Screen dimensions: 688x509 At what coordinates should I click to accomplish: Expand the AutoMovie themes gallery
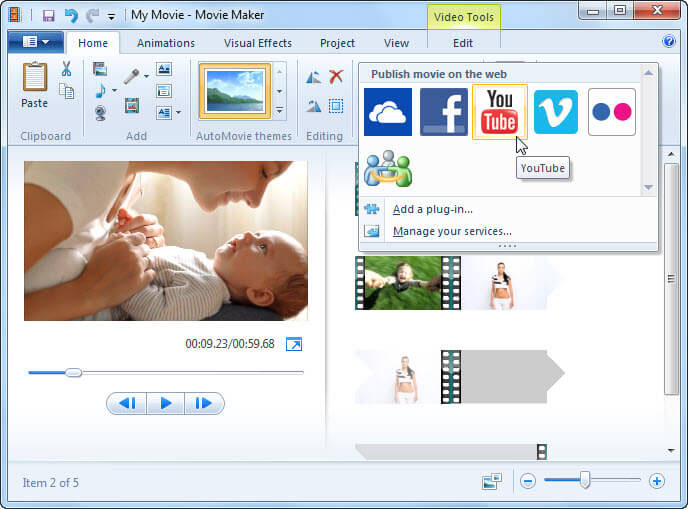point(280,110)
